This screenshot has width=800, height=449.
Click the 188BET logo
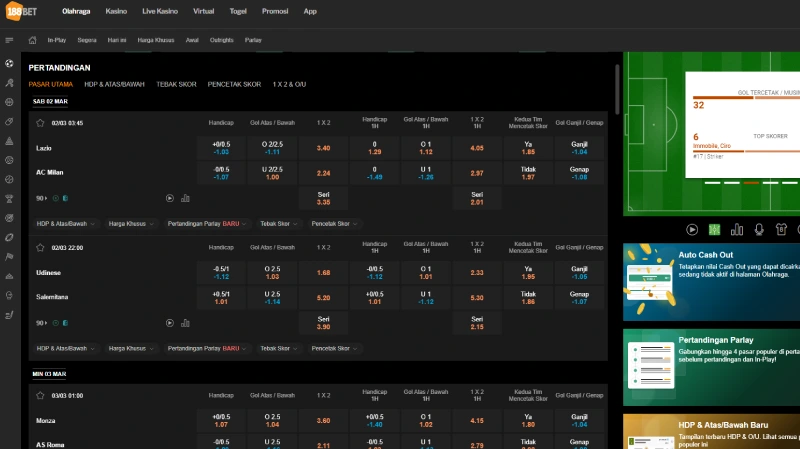click(24, 11)
